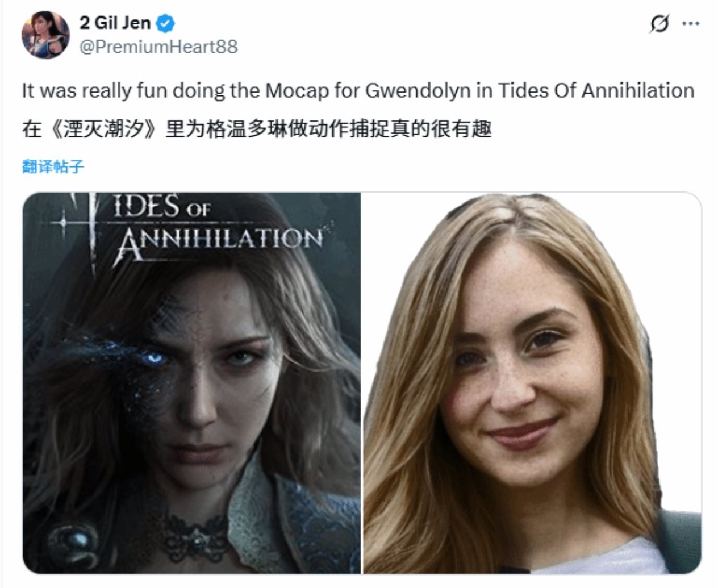Click 格温多琳 in the Chinese sentence
The height and width of the screenshot is (588, 718).
[x=247, y=129]
